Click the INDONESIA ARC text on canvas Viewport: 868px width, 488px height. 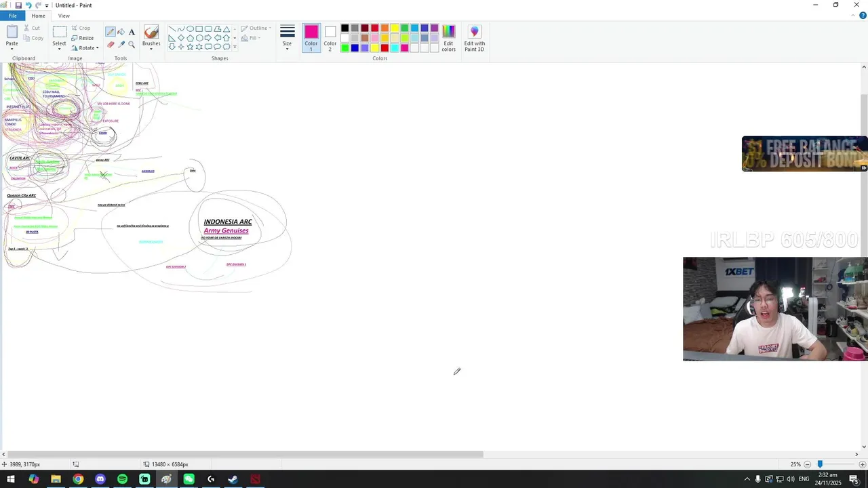tap(228, 222)
